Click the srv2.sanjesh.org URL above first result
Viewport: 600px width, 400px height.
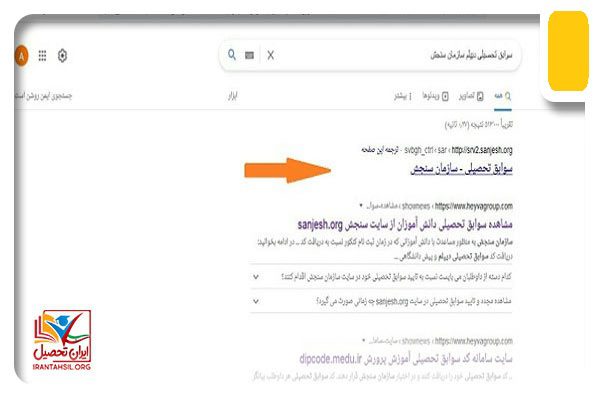coord(482,150)
